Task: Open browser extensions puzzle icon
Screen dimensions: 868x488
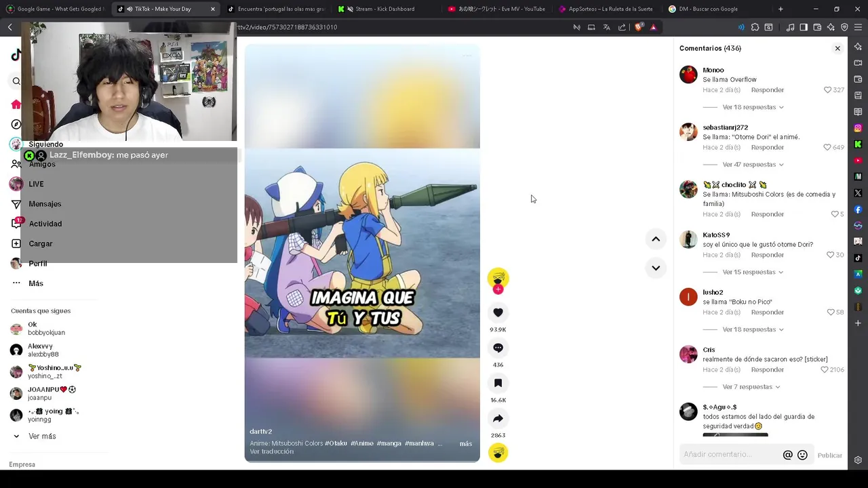Action: tap(755, 27)
